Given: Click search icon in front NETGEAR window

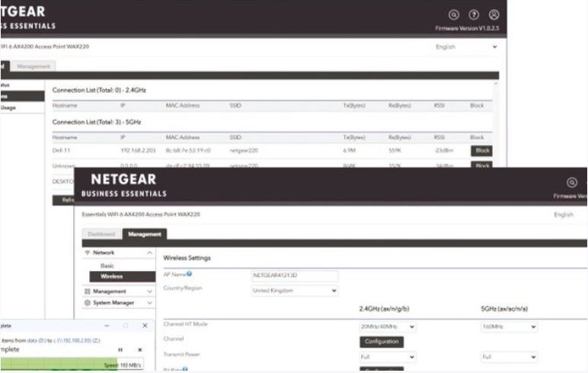Looking at the screenshot, I should (x=572, y=183).
